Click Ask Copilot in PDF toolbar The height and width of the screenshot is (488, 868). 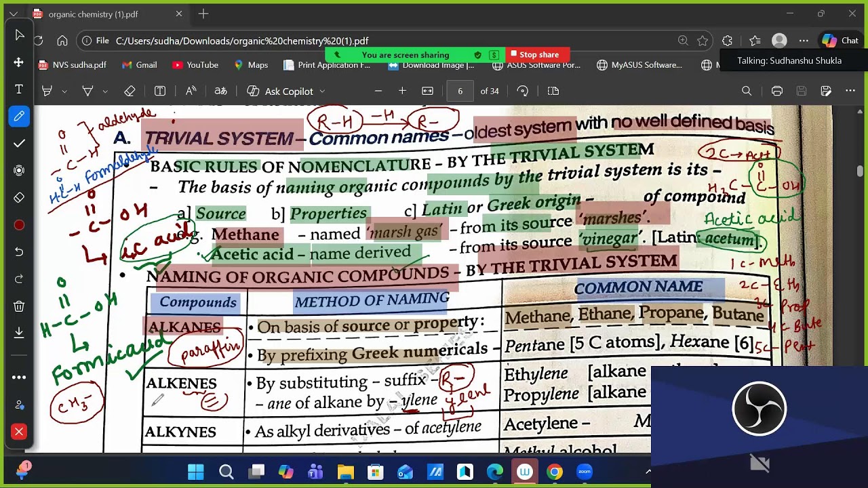(x=280, y=91)
